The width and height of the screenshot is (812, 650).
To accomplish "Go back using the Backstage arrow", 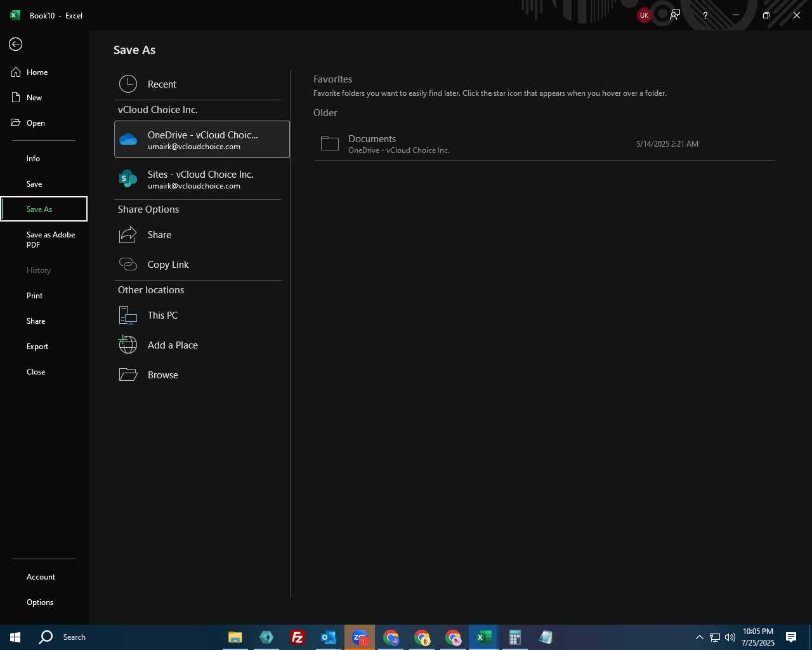I will click(16, 44).
